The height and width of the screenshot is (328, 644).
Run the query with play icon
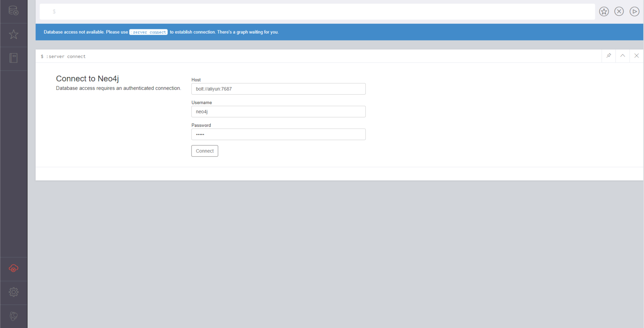pos(634,12)
